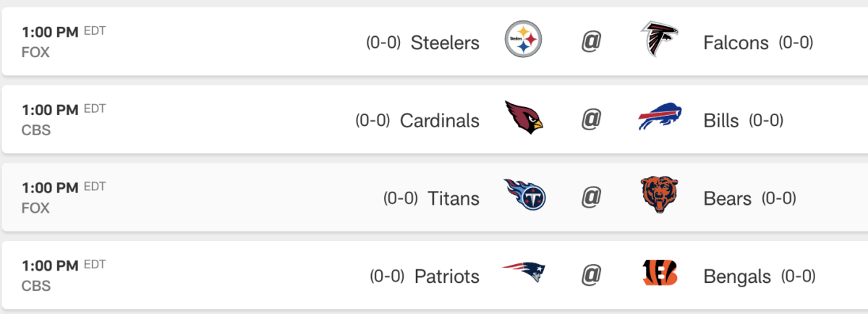This screenshot has width=868, height=314.
Task: Click CBS label on Patriots-Bengals game
Action: pos(36,286)
